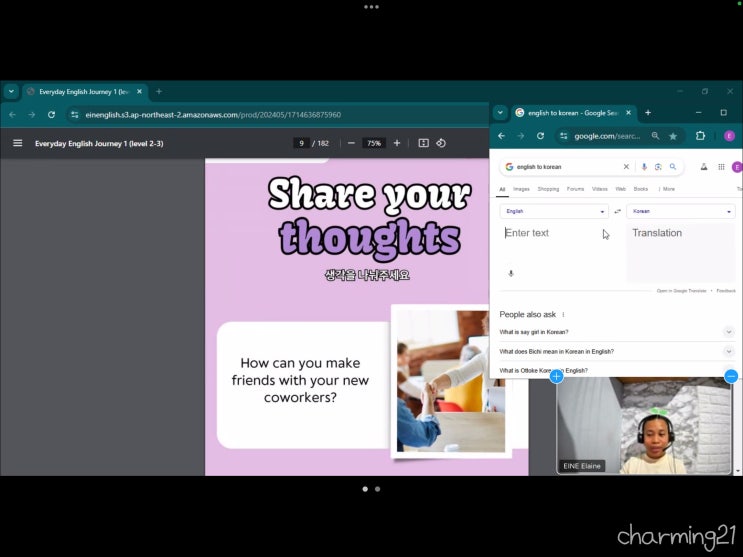The height and width of the screenshot is (557, 743).
Task: Click the Google account avatar E
Action: [x=737, y=167]
